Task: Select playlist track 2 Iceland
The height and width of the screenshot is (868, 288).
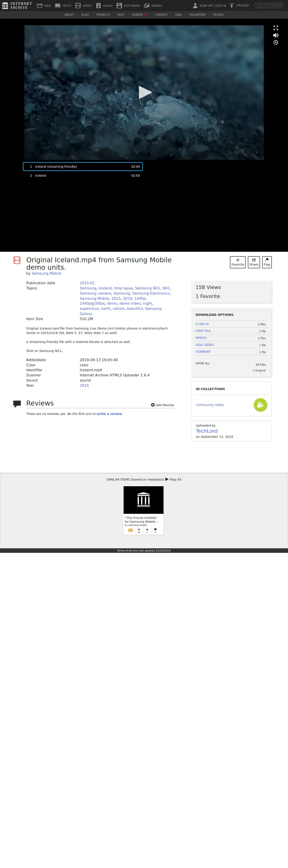Action: click(83, 176)
